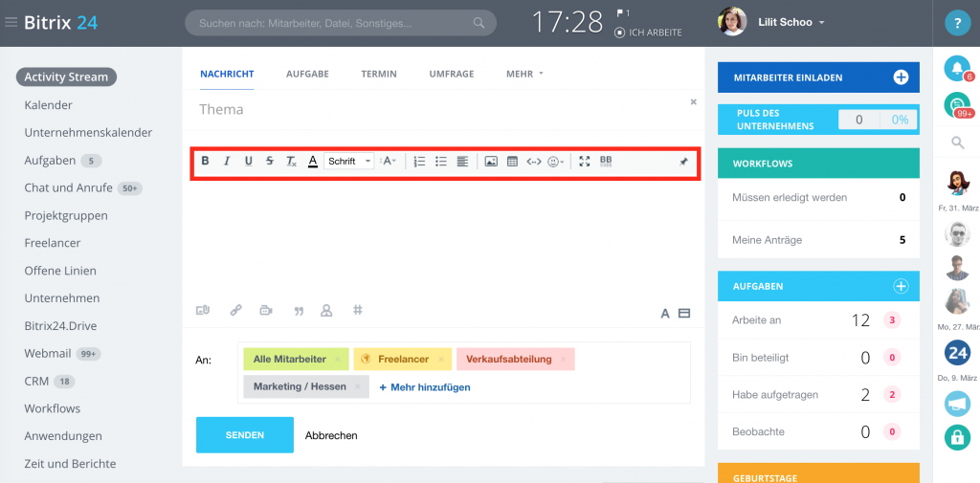Click the green lock icon
This screenshot has width=980, height=483.
coord(957,436)
